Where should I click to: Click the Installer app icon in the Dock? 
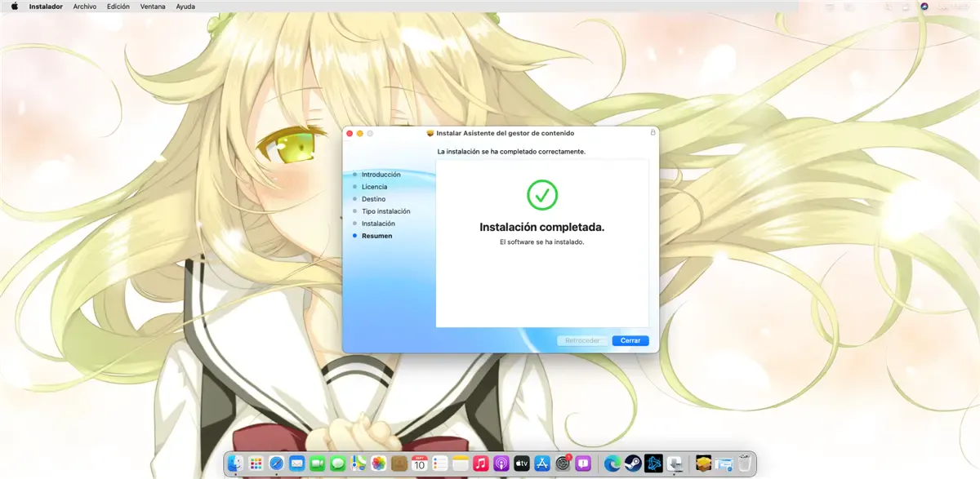675,463
